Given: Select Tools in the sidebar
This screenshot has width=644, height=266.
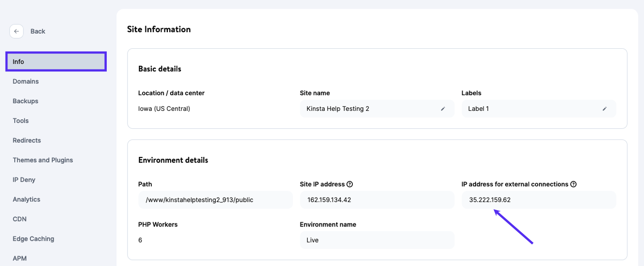Looking at the screenshot, I should (x=21, y=121).
